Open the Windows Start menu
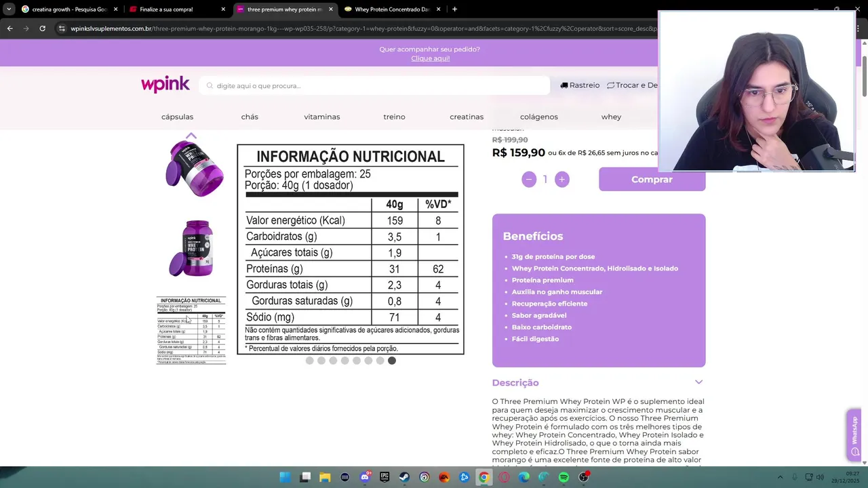 (x=285, y=477)
